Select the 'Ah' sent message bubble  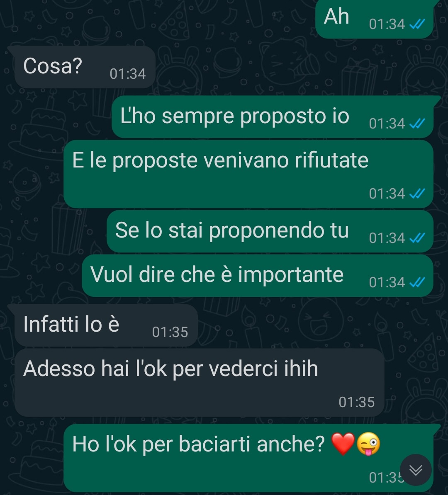click(374, 19)
